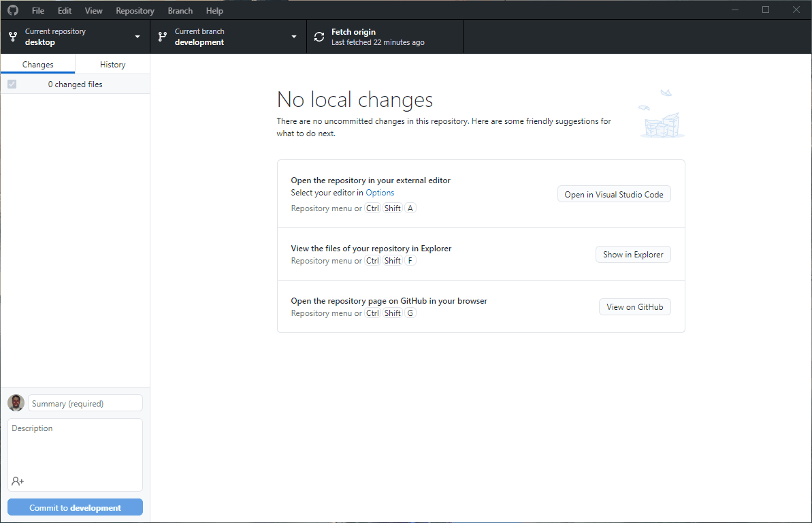The height and width of the screenshot is (523, 812).
Task: Click the repository icon beside Current repository
Action: [13, 37]
